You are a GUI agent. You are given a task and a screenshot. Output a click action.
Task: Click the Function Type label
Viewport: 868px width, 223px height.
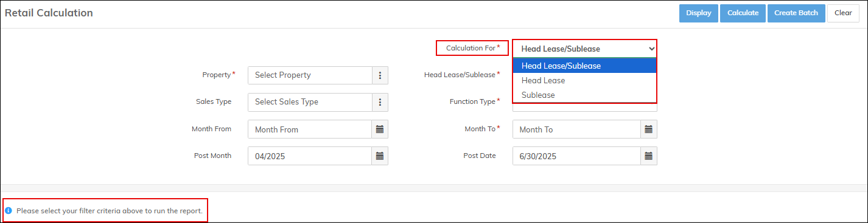point(472,101)
